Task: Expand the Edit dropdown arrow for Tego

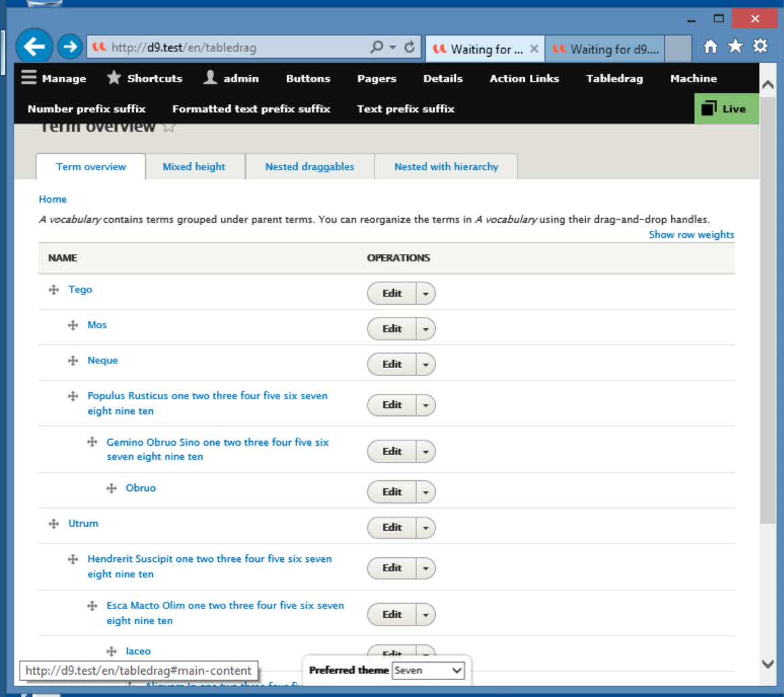Action: 425,293
